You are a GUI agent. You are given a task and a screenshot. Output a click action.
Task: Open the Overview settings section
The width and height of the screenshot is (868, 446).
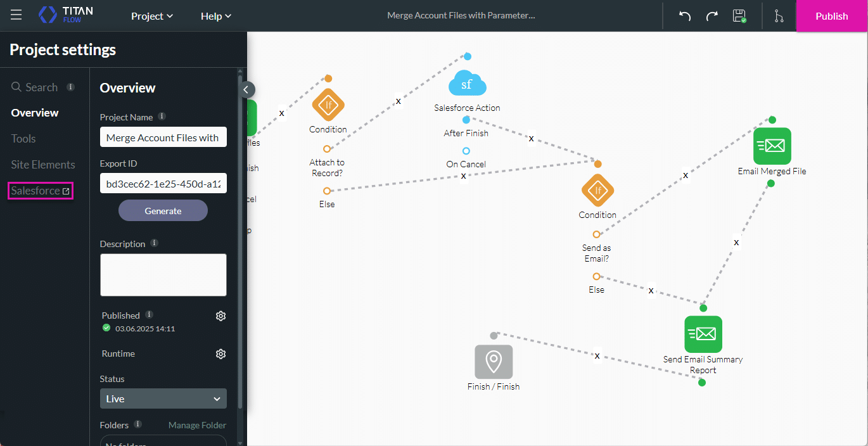(x=35, y=113)
